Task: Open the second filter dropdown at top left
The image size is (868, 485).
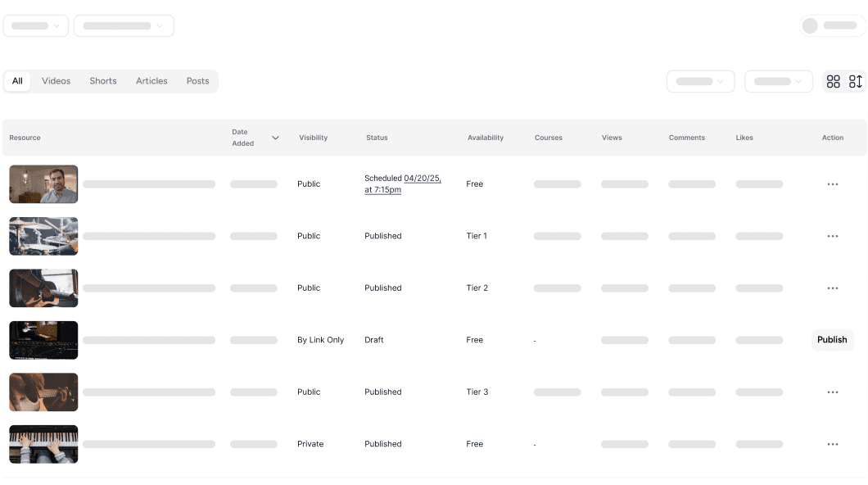Action: (124, 25)
